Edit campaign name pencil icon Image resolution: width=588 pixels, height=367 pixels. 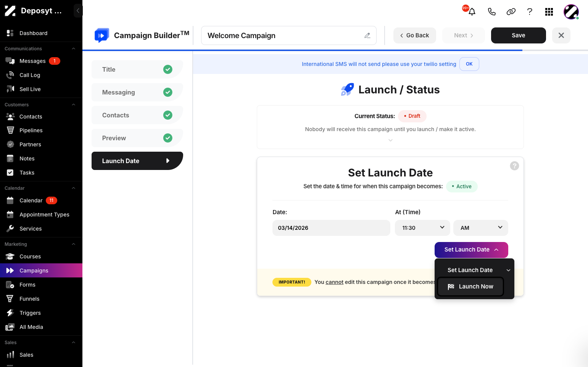(367, 35)
